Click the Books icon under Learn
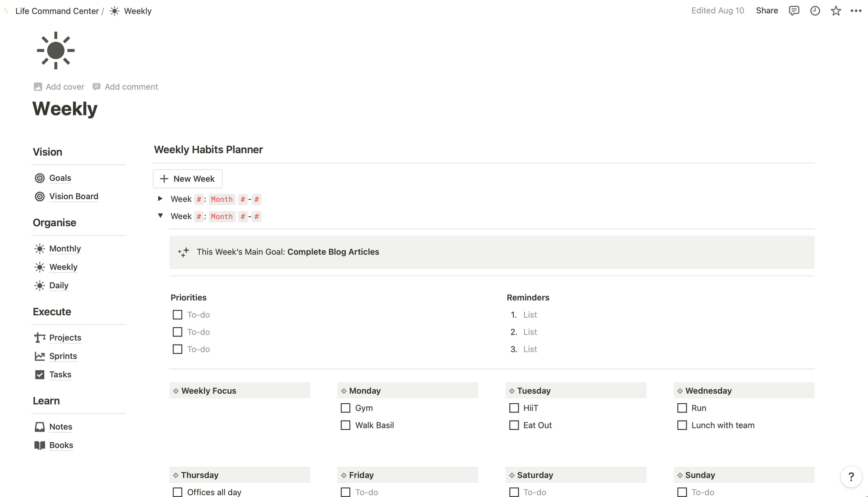 click(x=40, y=445)
